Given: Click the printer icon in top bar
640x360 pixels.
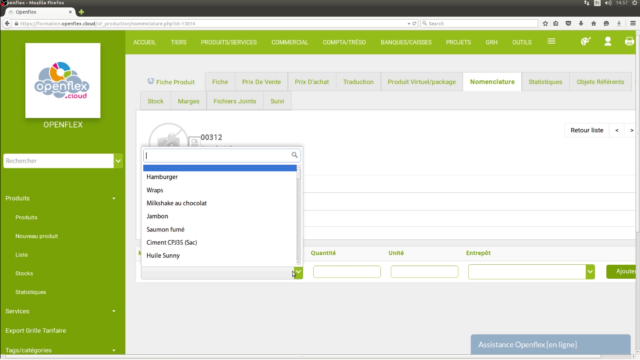Looking at the screenshot, I should click(629, 41).
